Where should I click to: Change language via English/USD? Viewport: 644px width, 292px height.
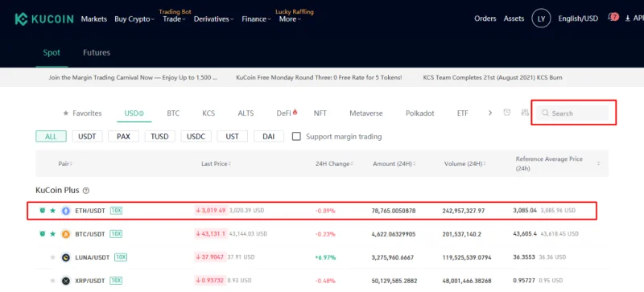(578, 19)
